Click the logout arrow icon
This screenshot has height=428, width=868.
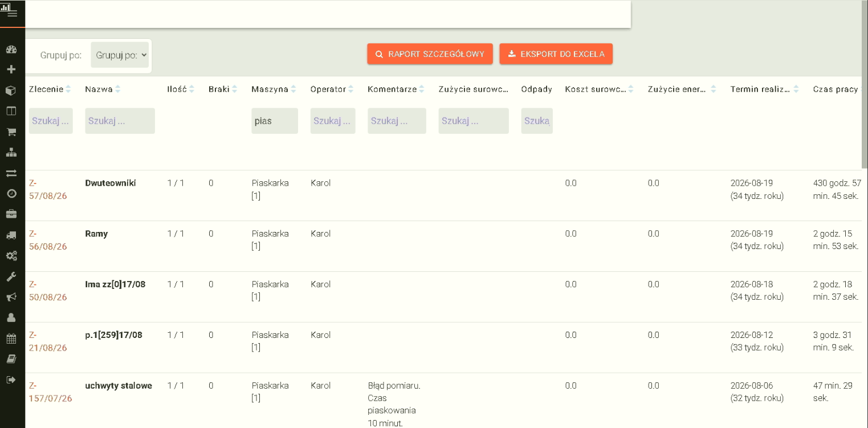(11, 380)
